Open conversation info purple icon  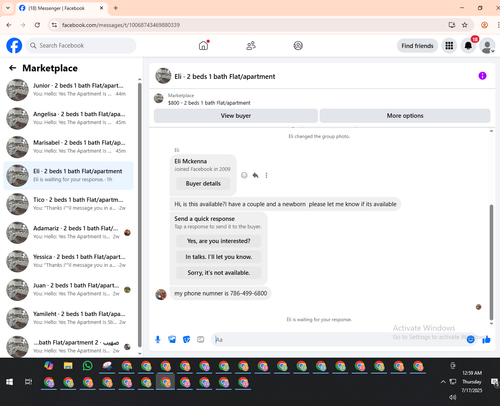tap(482, 76)
